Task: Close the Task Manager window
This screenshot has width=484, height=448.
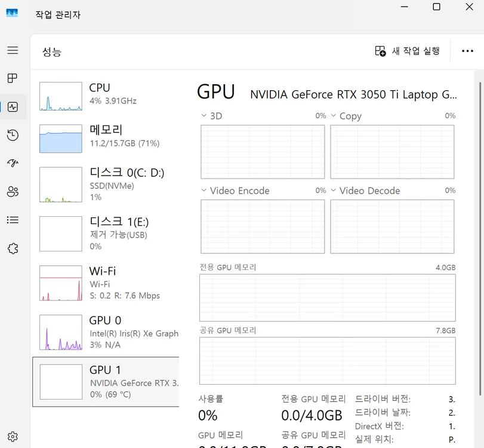Action: click(x=469, y=7)
